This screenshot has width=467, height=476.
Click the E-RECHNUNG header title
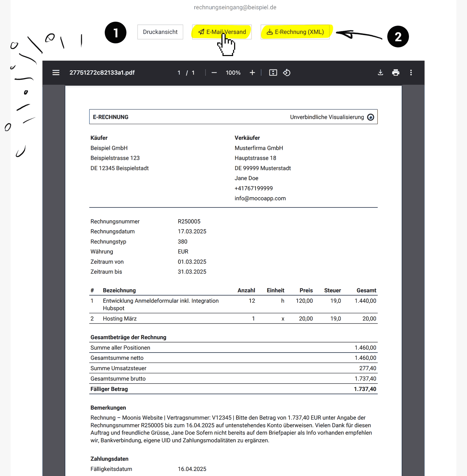click(111, 117)
